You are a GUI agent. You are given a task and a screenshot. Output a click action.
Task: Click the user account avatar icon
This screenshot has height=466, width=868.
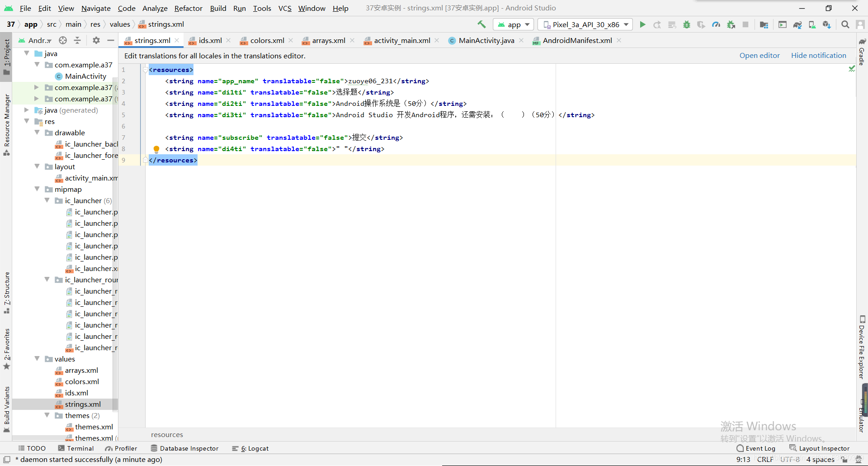pyautogui.click(x=860, y=24)
